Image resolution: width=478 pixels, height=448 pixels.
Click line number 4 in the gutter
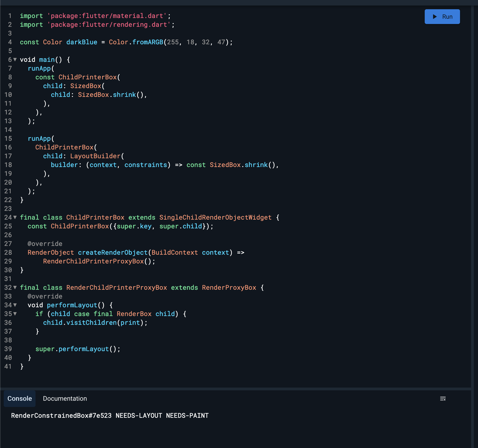(x=10, y=42)
